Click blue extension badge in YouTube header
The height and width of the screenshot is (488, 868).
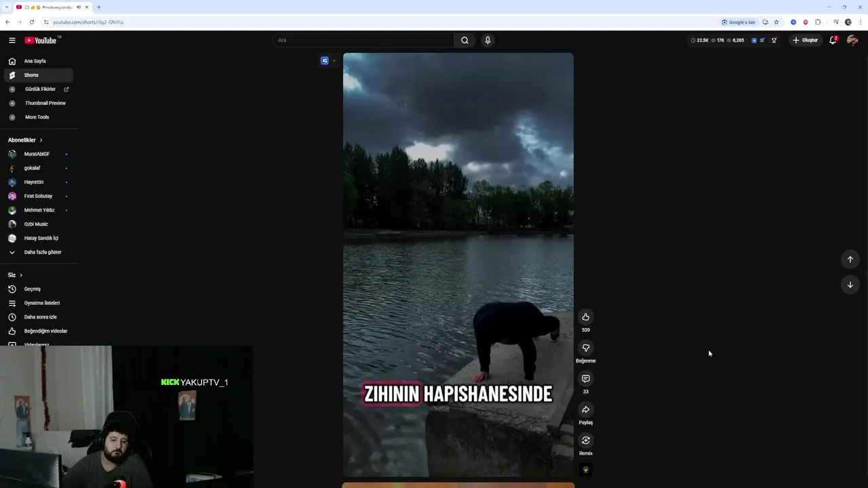[754, 40]
